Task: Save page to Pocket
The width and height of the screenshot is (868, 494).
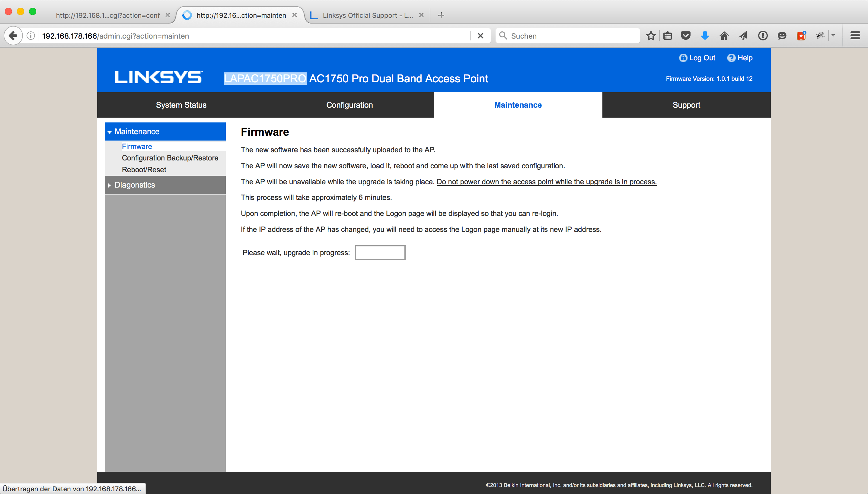Action: [686, 36]
